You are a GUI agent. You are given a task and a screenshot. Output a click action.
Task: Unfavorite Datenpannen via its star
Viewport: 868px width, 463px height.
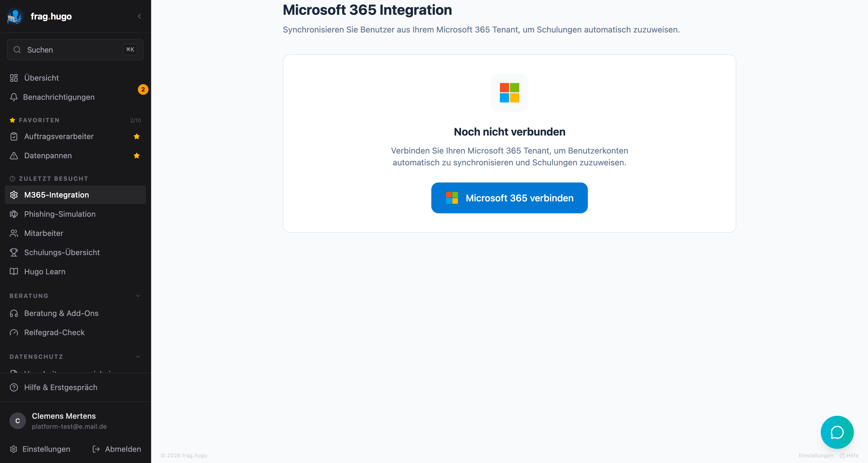pos(136,156)
